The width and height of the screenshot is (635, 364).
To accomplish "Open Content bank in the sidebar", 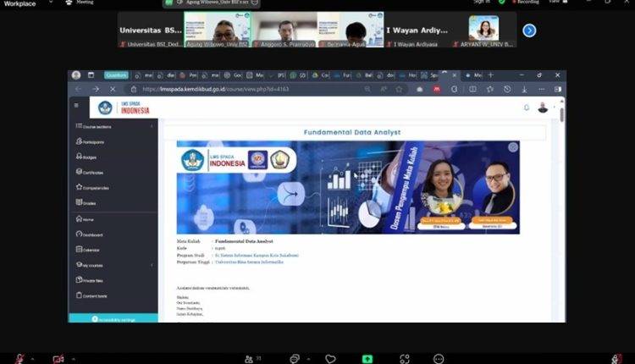I will click(x=91, y=295).
